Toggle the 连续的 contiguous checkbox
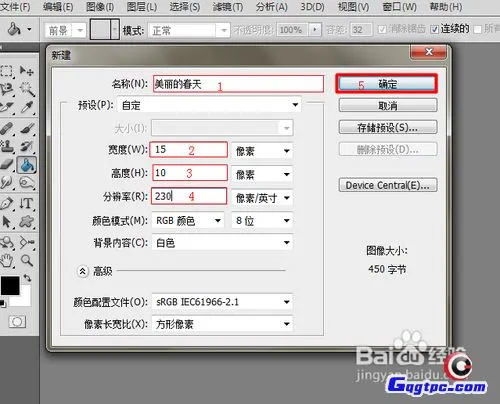Screen dimensions: 500x404 [434, 29]
